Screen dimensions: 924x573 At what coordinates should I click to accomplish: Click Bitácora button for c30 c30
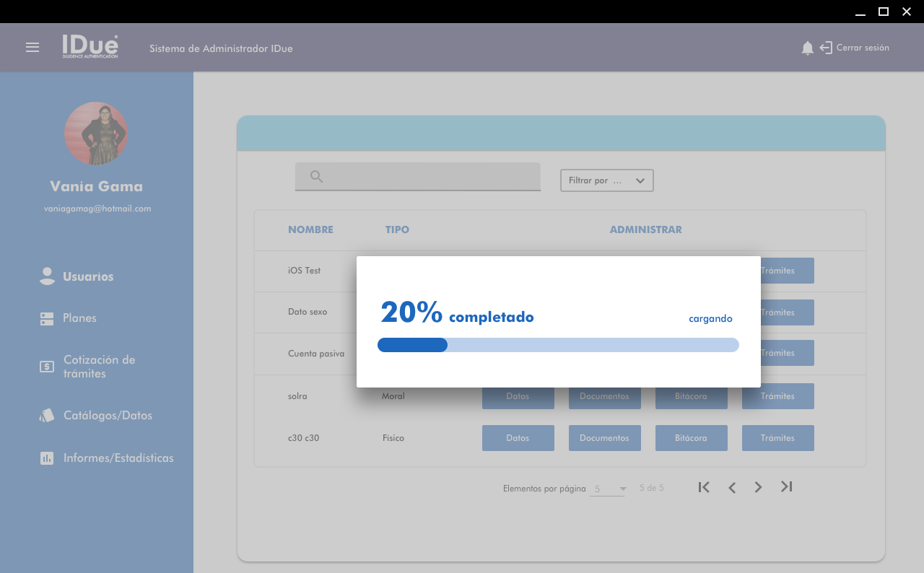(x=691, y=438)
